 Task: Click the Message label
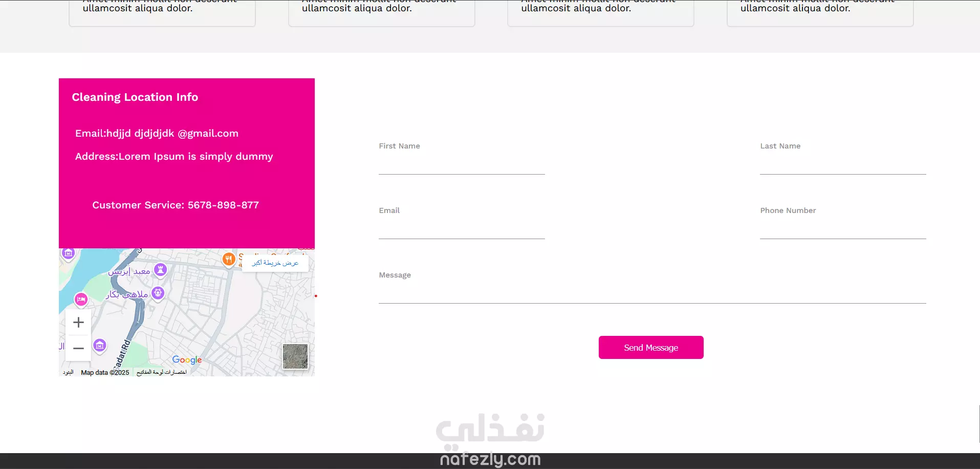(x=395, y=275)
